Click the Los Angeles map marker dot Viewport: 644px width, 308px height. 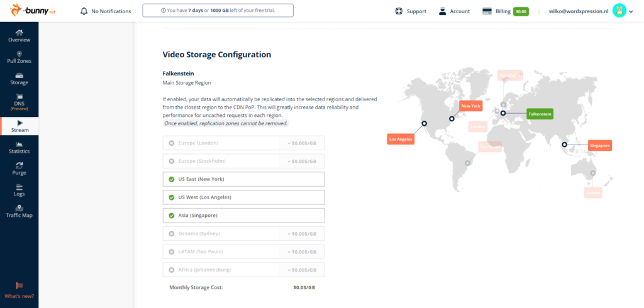425,123
